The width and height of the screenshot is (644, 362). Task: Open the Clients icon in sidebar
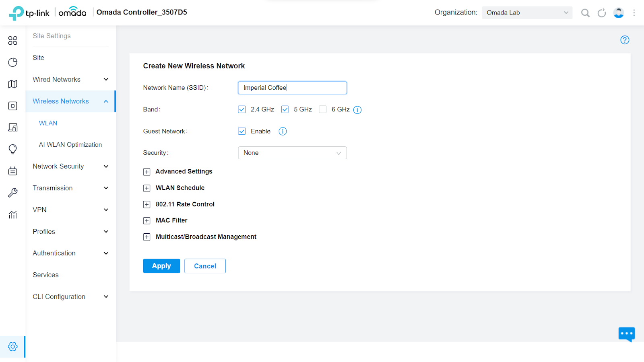(x=12, y=128)
